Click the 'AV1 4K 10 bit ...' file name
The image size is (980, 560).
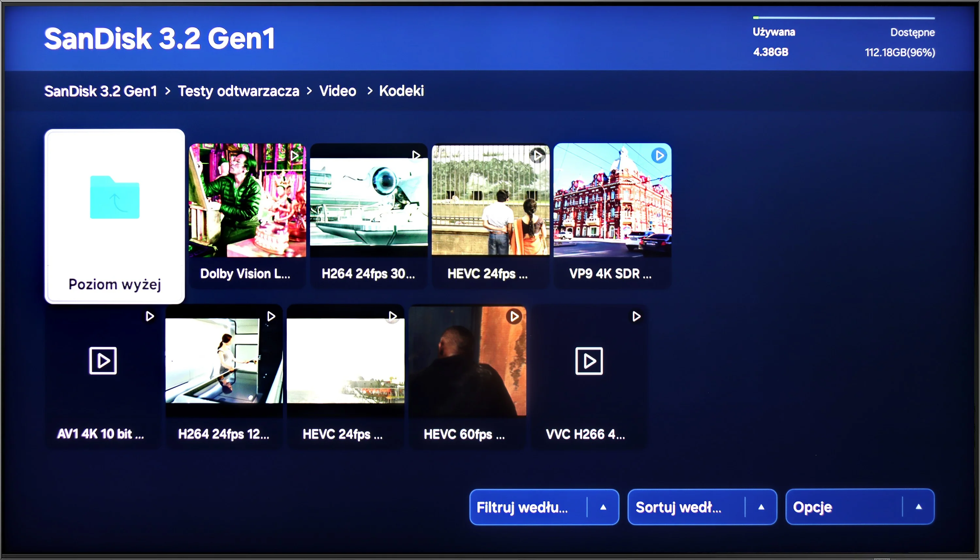101,434
